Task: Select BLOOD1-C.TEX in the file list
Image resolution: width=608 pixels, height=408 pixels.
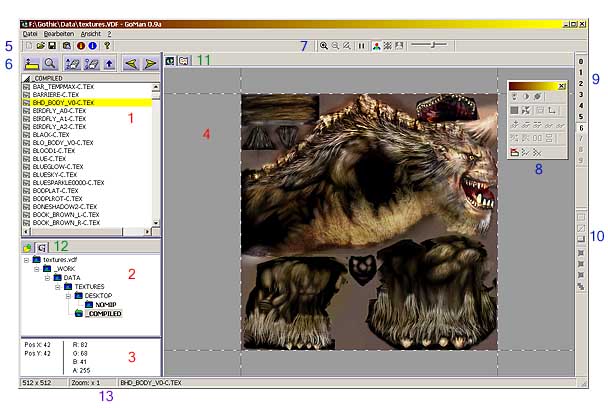Action: pos(87,150)
